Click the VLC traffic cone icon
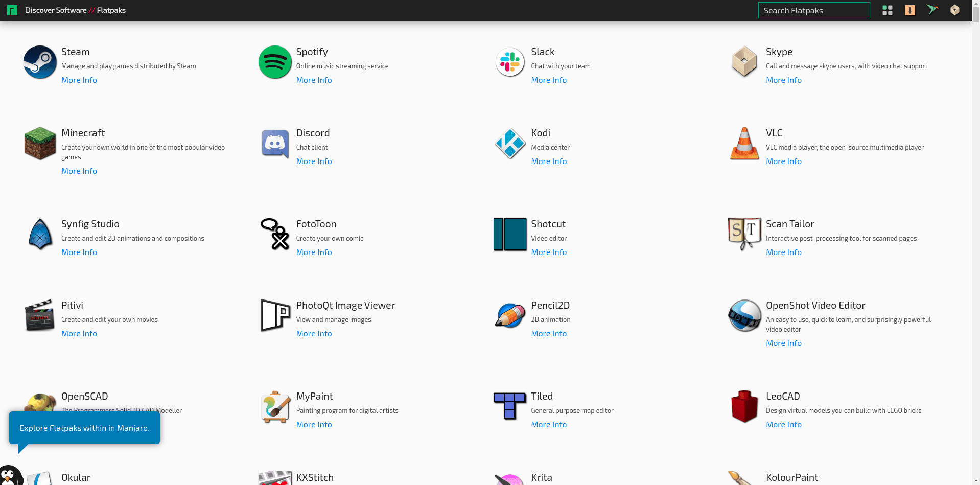This screenshot has height=485, width=980. [744, 143]
